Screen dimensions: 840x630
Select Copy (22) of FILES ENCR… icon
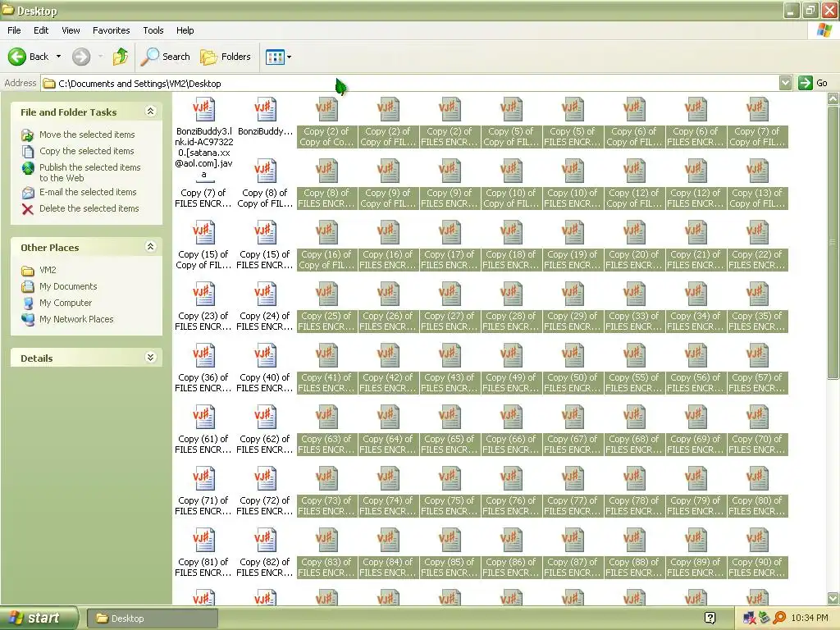[757, 232]
